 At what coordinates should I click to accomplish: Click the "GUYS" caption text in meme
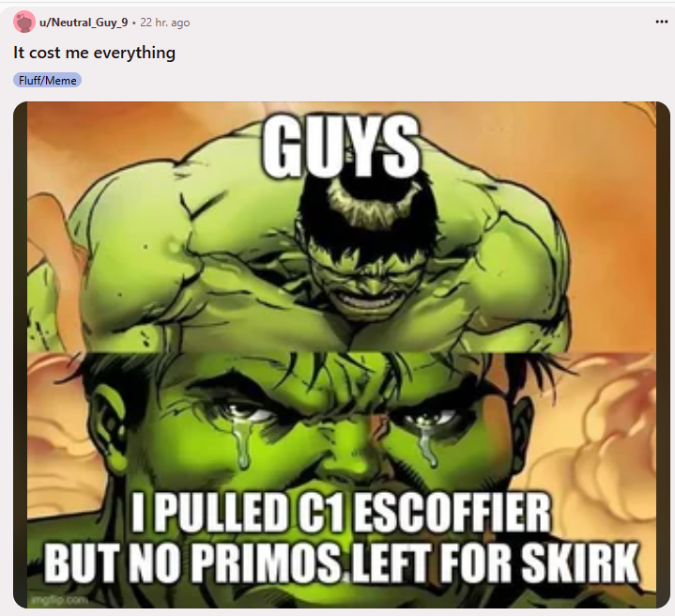pyautogui.click(x=341, y=147)
